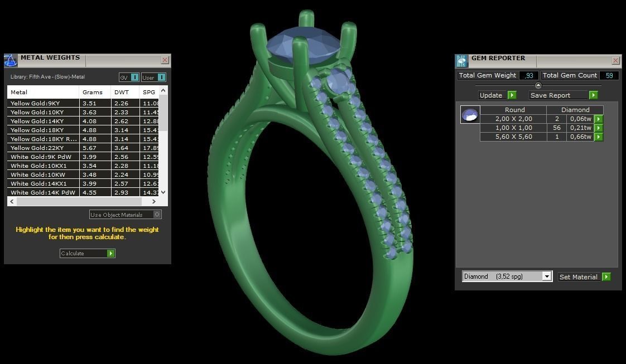Screen dimensions: 626x364
Task: Click the Update button
Action: (498, 95)
